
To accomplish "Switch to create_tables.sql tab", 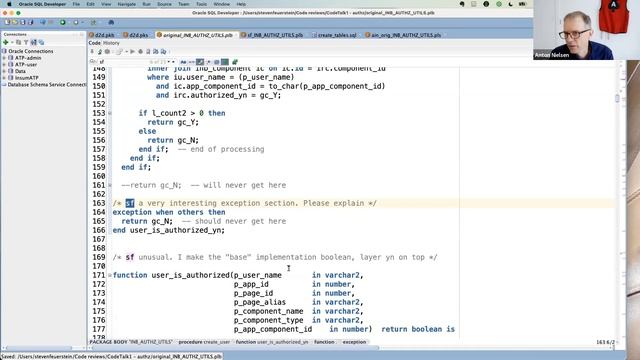I will point(334,35).
